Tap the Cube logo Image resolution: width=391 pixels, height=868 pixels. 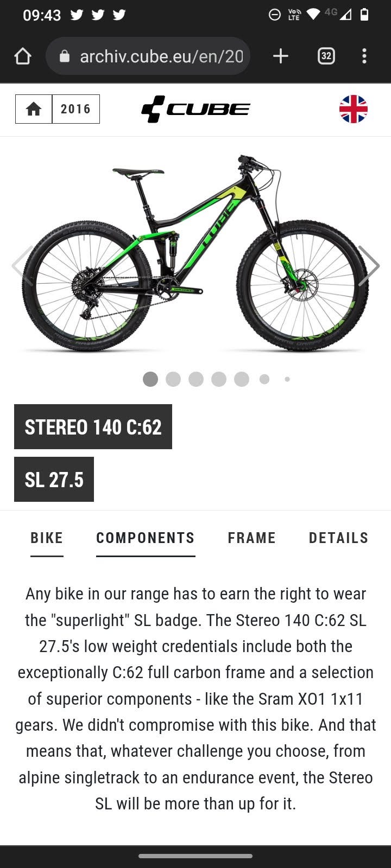click(195, 109)
